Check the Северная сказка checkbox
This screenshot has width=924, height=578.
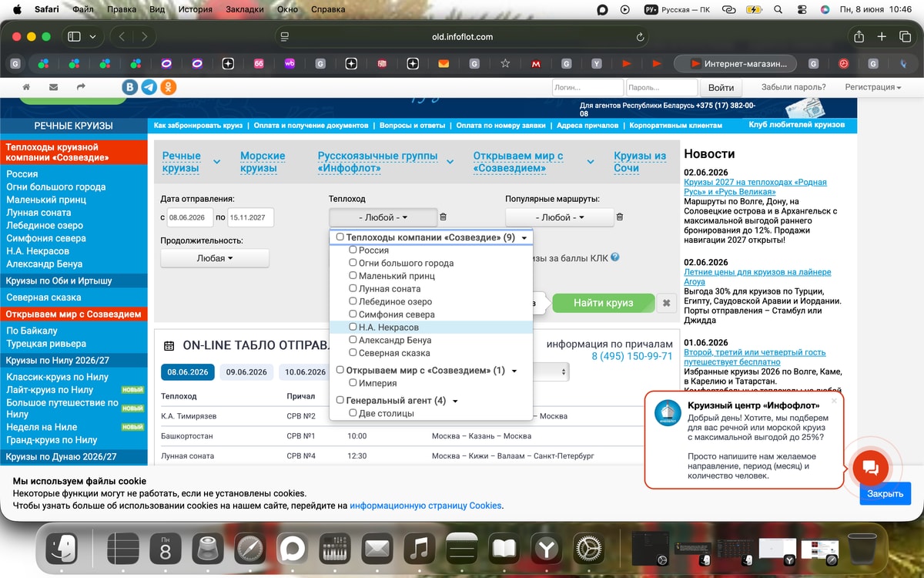pyautogui.click(x=353, y=353)
